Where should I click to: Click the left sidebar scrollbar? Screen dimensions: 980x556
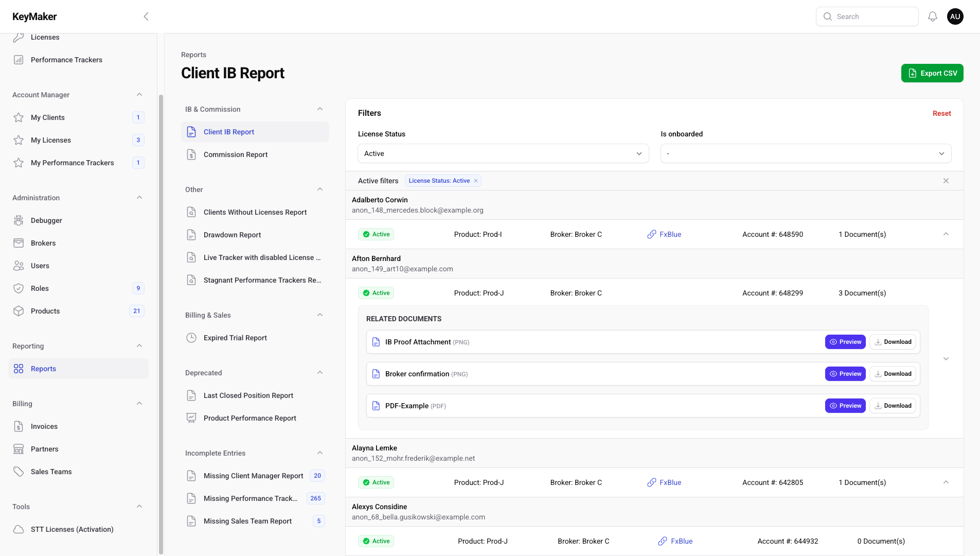161,324
